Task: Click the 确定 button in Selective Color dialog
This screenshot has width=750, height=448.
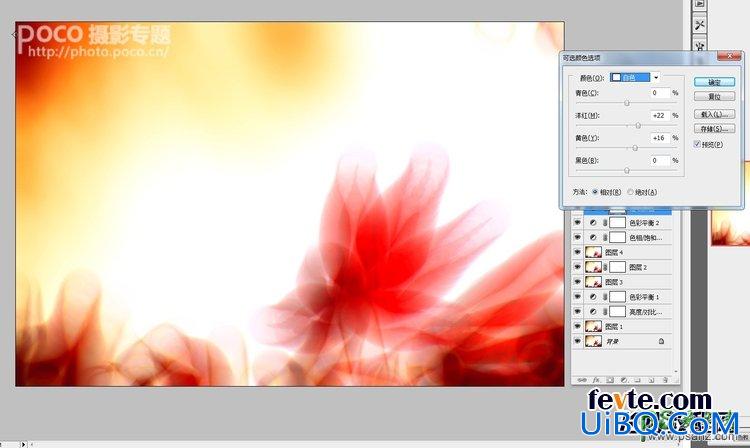Action: coord(714,82)
